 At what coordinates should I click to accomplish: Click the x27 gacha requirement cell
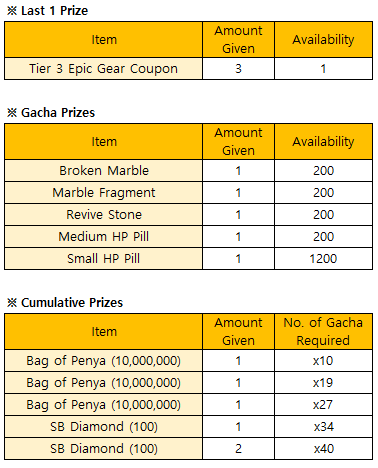coord(323,405)
